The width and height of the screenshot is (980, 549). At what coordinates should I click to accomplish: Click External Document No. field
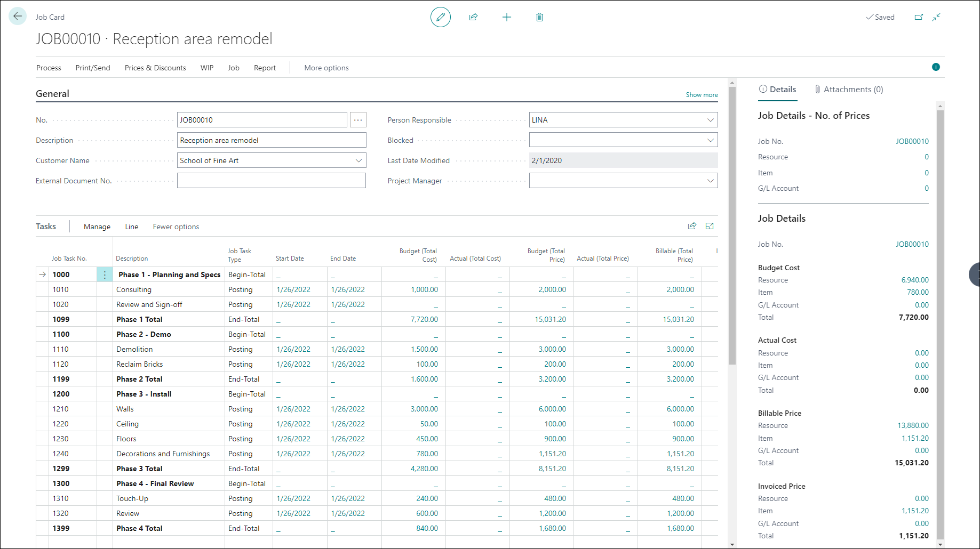click(x=272, y=181)
